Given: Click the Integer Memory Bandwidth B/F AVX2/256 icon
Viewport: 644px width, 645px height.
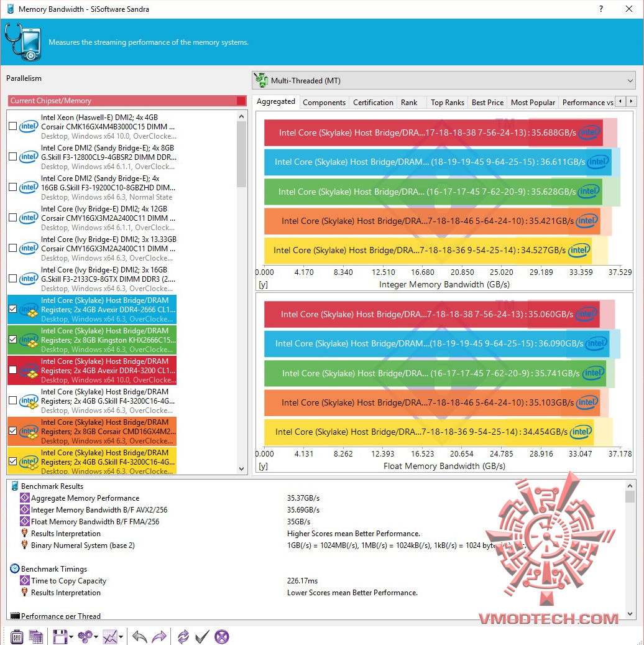Looking at the screenshot, I should [x=25, y=509].
